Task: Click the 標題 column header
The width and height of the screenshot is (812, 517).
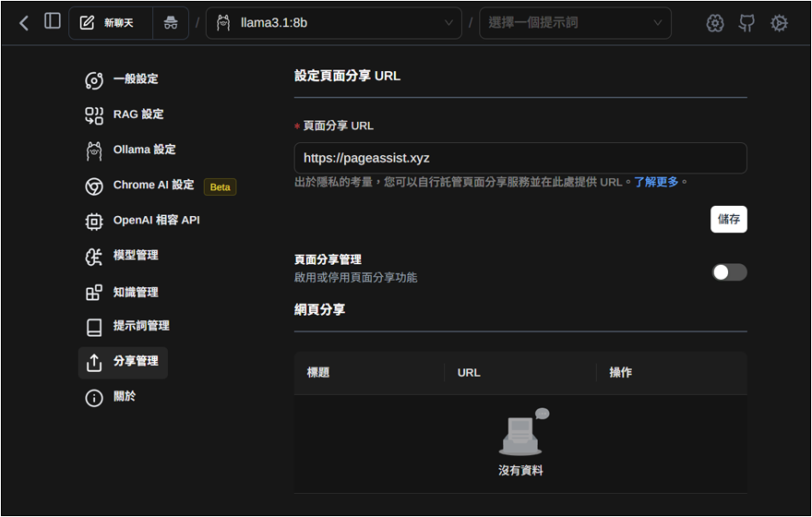Action: tap(318, 372)
